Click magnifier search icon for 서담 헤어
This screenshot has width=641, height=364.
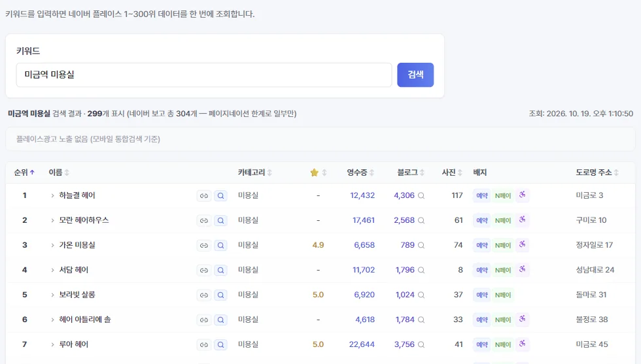(221, 270)
